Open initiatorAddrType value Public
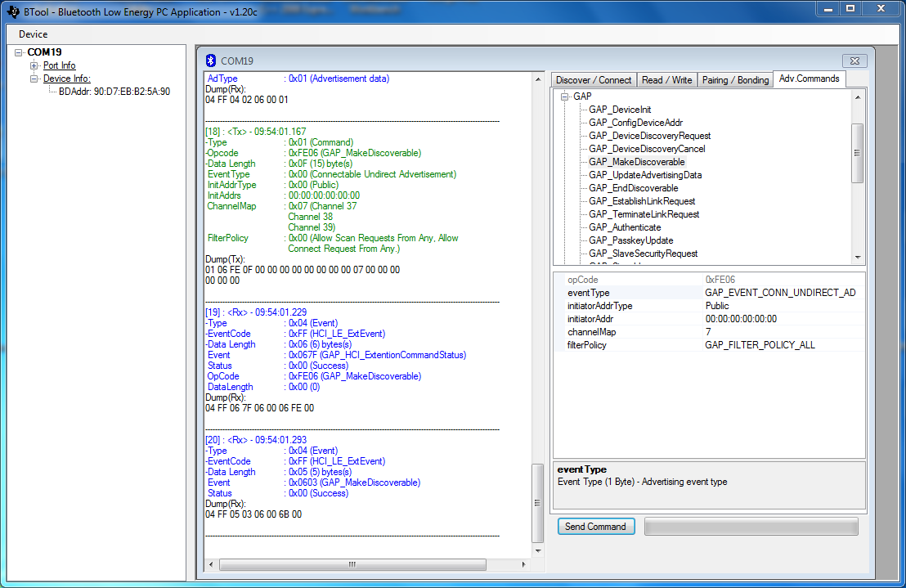Screen dimensions: 906x588 (x=783, y=306)
